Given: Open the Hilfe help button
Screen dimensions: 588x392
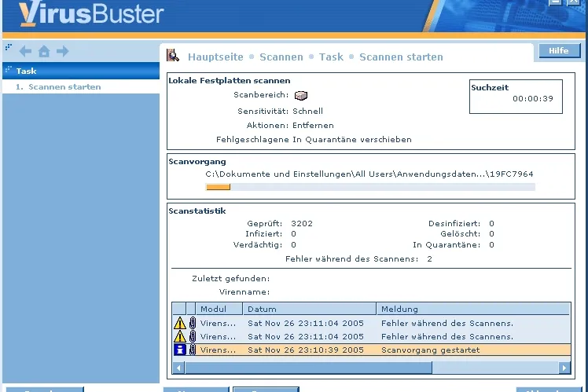Looking at the screenshot, I should coord(559,50).
